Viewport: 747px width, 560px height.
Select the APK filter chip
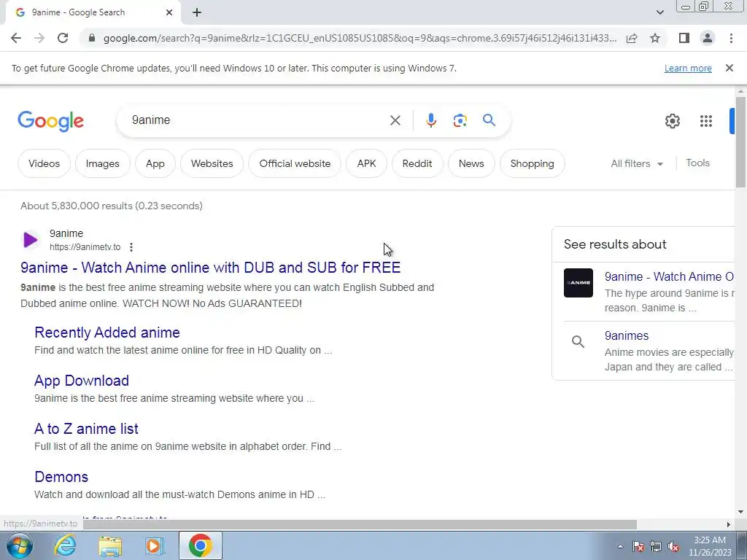point(366,163)
